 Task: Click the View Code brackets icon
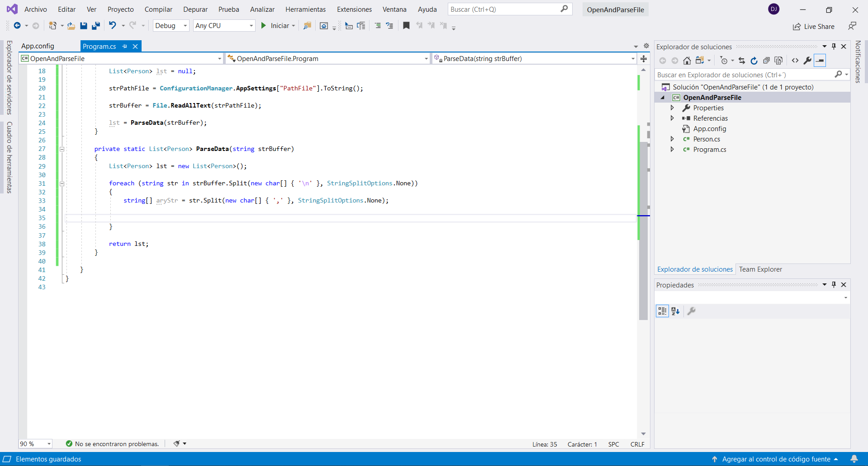795,61
